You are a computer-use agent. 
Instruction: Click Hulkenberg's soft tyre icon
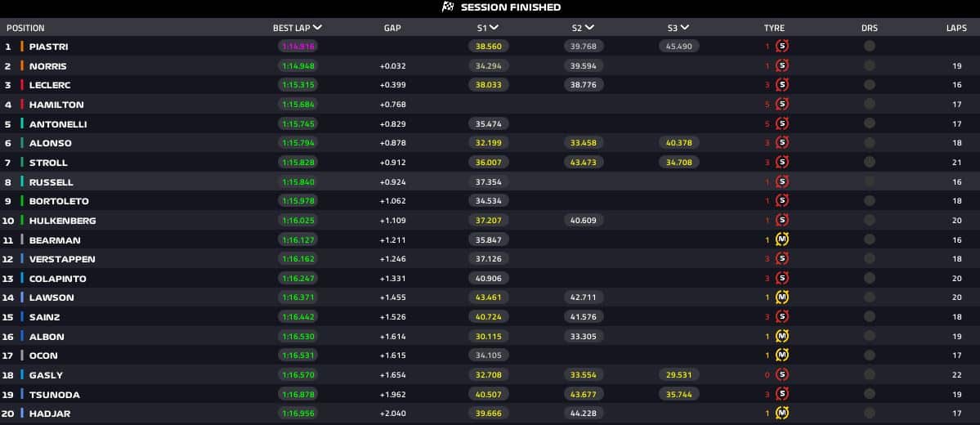click(x=782, y=220)
